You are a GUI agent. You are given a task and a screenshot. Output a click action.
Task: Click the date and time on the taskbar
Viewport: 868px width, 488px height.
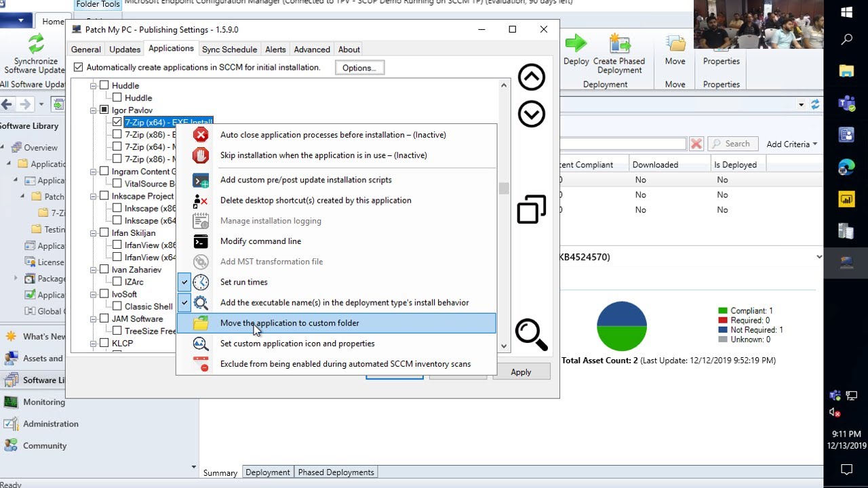[846, 440]
